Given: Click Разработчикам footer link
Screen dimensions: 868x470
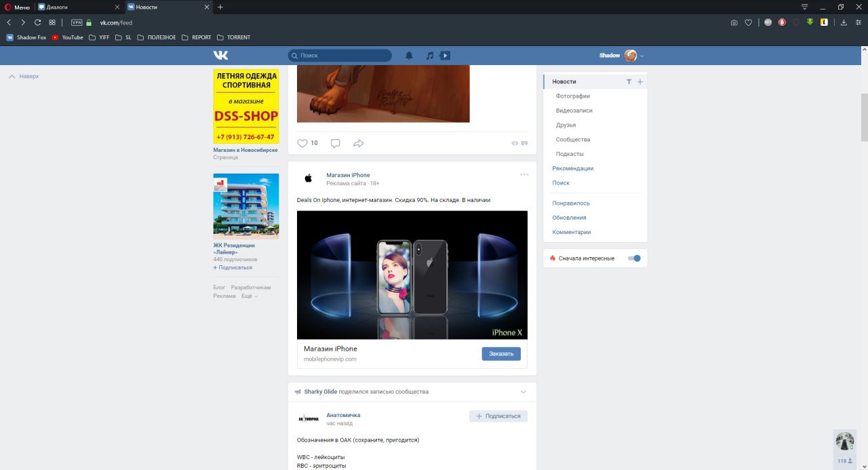Looking at the screenshot, I should point(251,288).
